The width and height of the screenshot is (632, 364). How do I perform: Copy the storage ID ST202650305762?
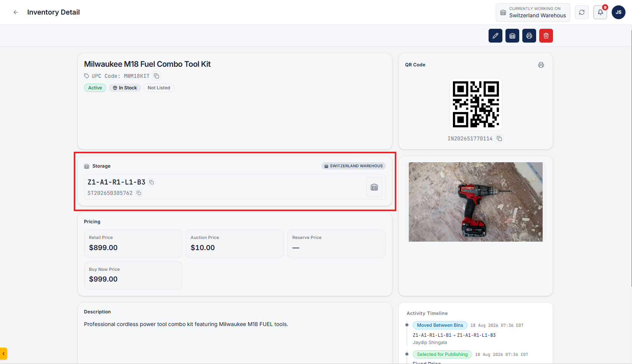[139, 193]
